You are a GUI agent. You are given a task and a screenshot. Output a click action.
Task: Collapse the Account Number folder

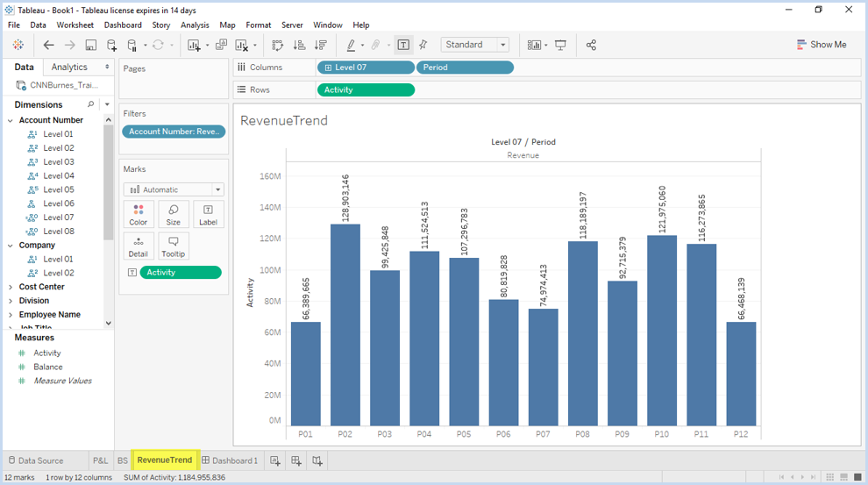pos(11,120)
